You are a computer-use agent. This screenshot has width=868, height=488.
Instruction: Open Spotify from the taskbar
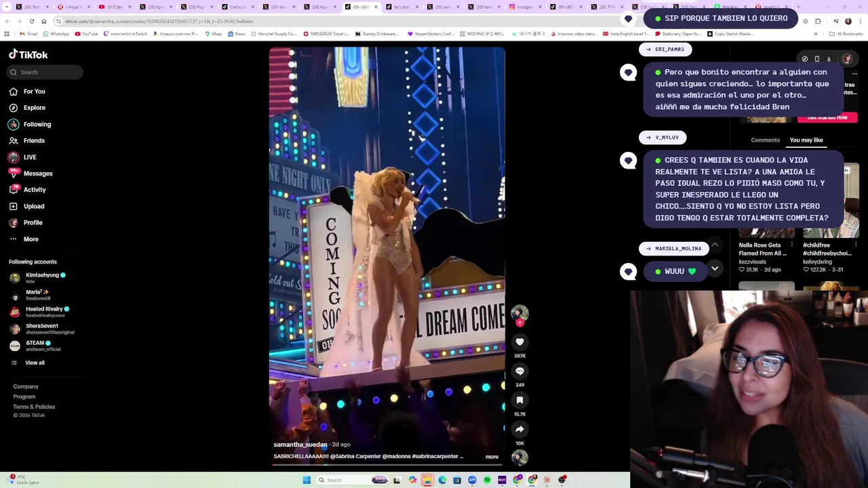(487, 481)
